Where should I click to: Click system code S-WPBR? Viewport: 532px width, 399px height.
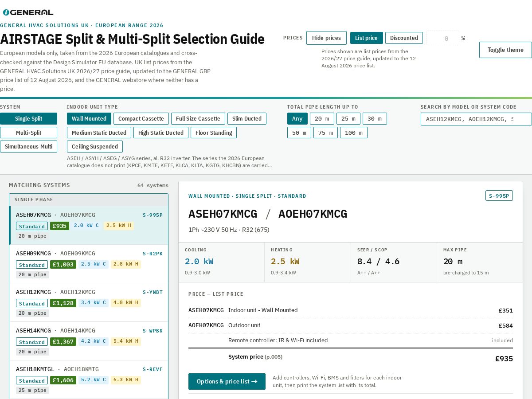153,331
